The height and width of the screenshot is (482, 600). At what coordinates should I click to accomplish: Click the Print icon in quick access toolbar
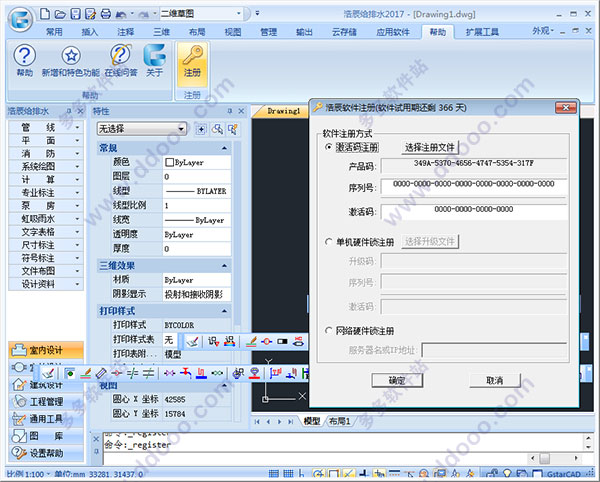[x=106, y=15]
